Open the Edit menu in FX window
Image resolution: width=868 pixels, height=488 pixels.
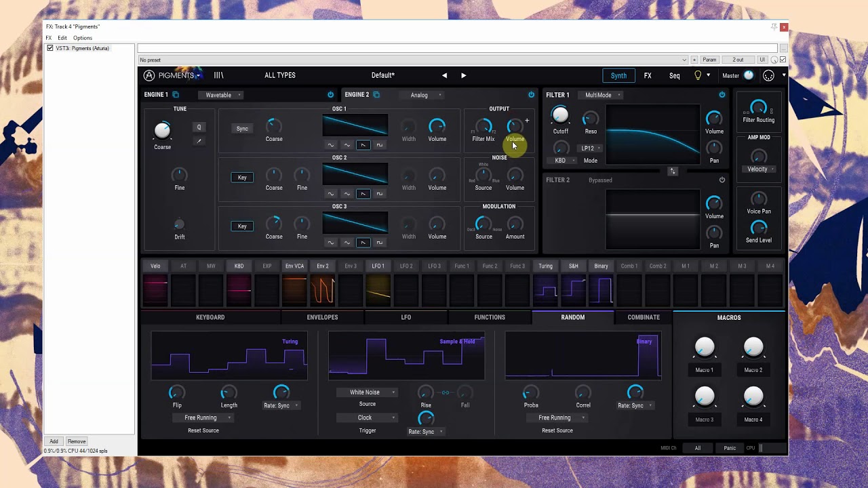62,38
